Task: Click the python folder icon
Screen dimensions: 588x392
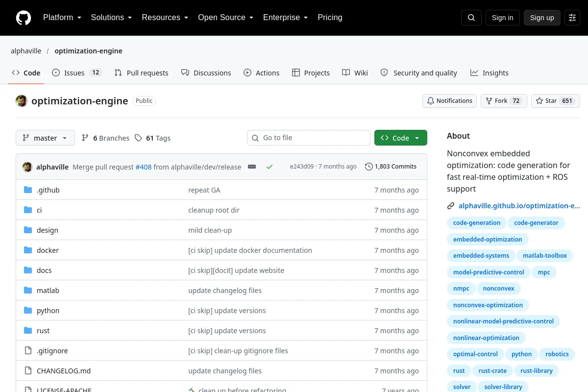Action: (28, 311)
